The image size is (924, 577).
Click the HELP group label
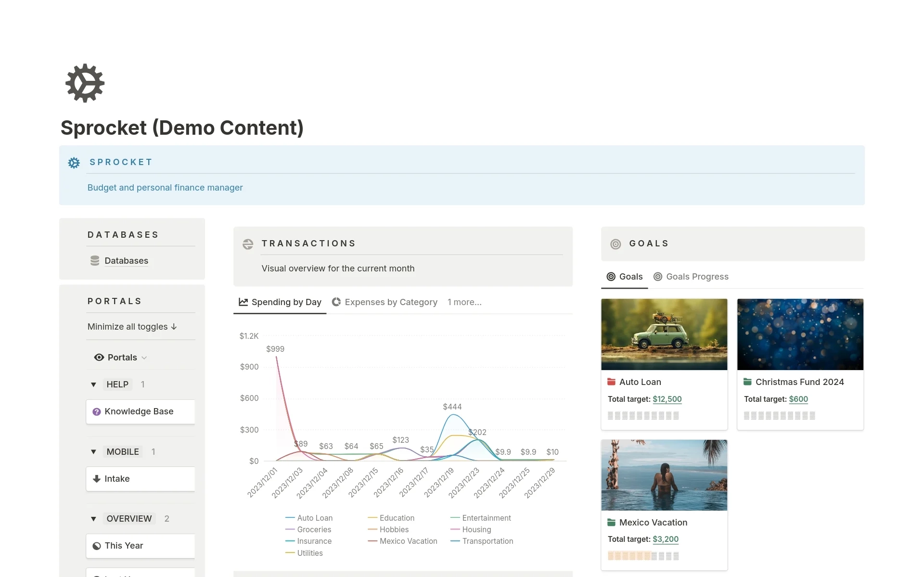pos(117,385)
